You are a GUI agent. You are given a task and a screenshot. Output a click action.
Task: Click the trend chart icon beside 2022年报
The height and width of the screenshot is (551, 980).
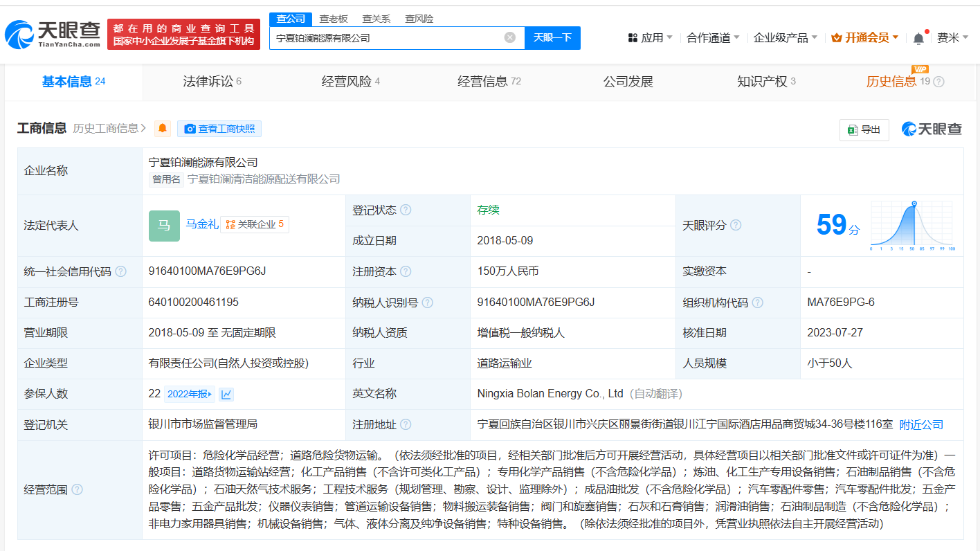[x=226, y=394]
